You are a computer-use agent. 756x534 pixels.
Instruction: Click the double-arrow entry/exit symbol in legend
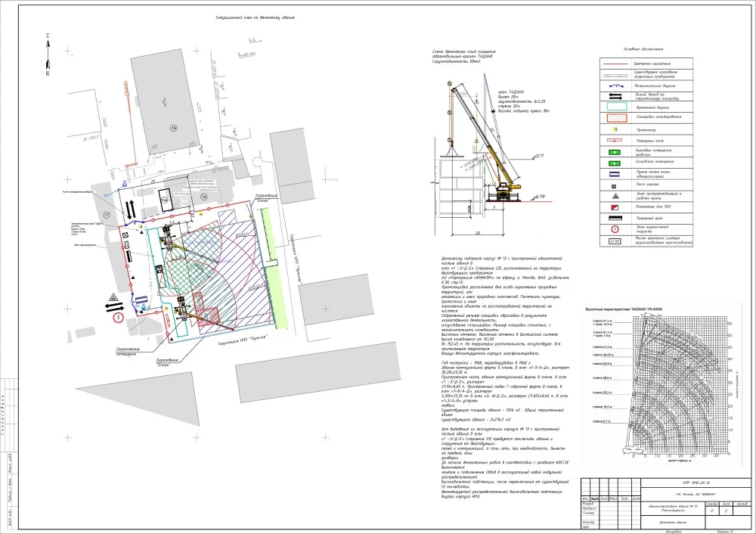[615, 95]
